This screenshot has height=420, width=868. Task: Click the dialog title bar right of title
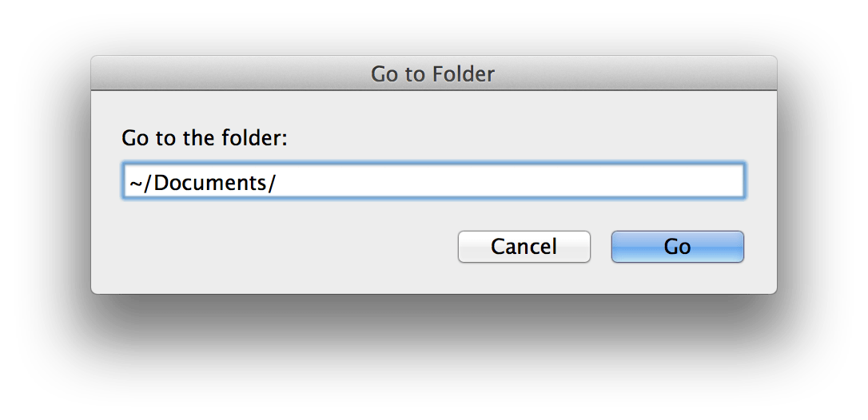tap(639, 74)
